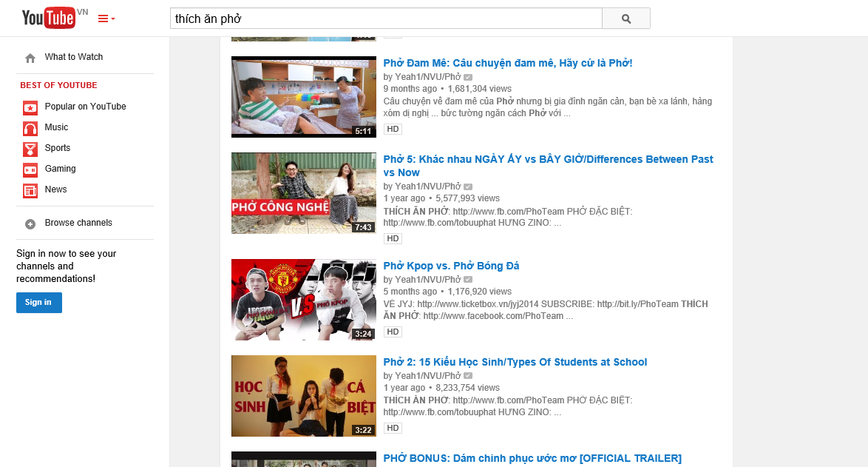Click the Gaming controller icon
The height and width of the screenshot is (467, 868).
coord(30,169)
